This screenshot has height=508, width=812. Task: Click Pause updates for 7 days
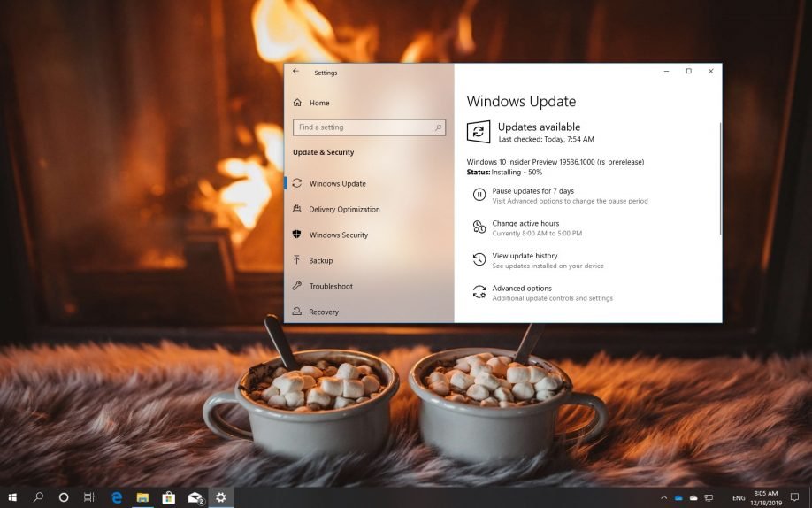532,191
